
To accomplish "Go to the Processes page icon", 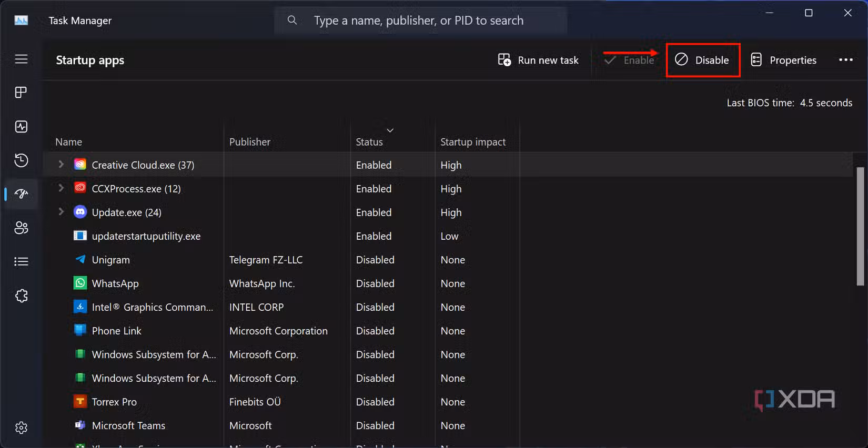I will 21,93.
